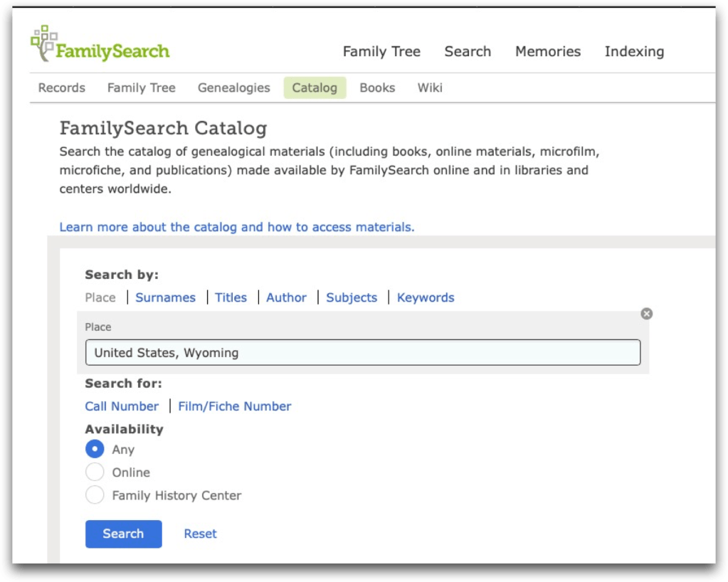This screenshot has height=582, width=728.
Task: Open the Wiki tab
Action: tap(430, 88)
